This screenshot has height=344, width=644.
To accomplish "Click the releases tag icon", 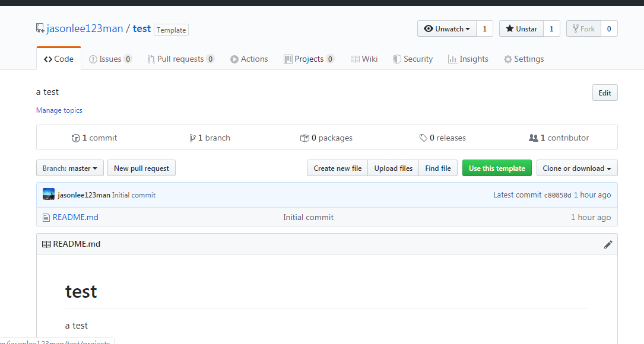I will coord(423,138).
